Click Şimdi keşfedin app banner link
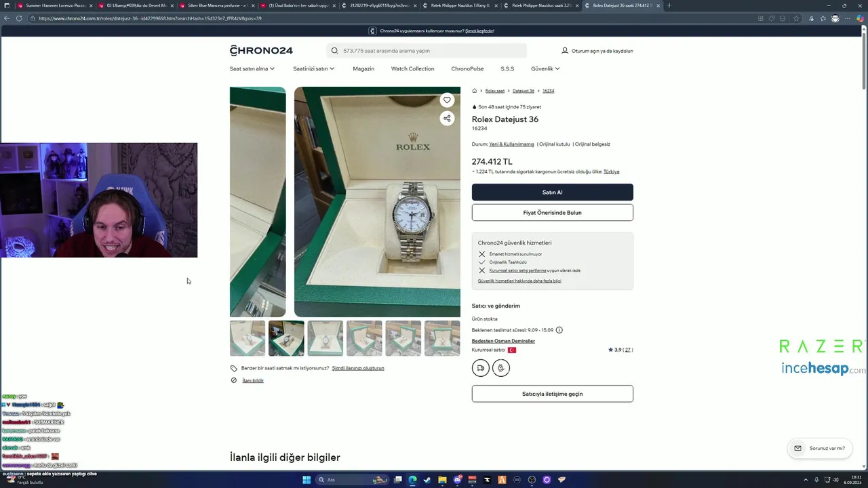 tap(479, 30)
